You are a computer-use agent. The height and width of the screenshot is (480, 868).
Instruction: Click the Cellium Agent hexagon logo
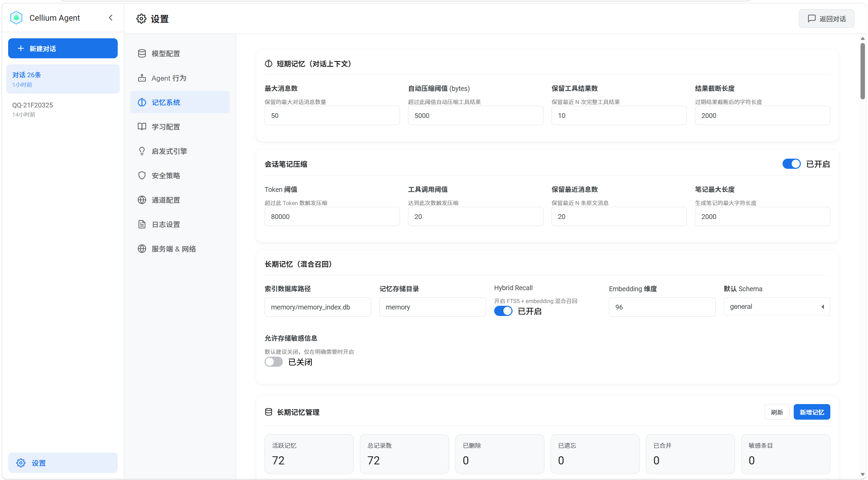[16, 18]
